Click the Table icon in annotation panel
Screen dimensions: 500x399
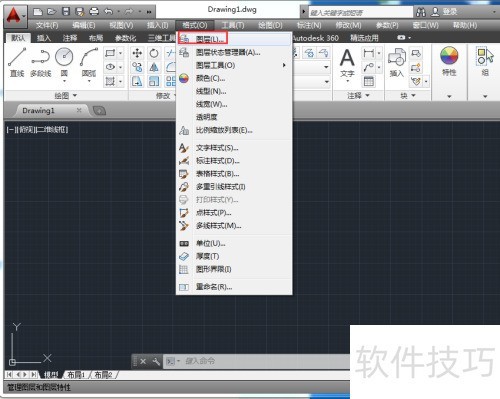[369, 81]
